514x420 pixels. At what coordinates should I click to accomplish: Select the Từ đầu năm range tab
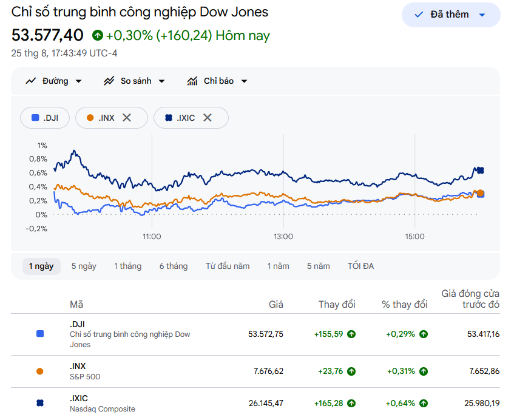[x=228, y=266]
